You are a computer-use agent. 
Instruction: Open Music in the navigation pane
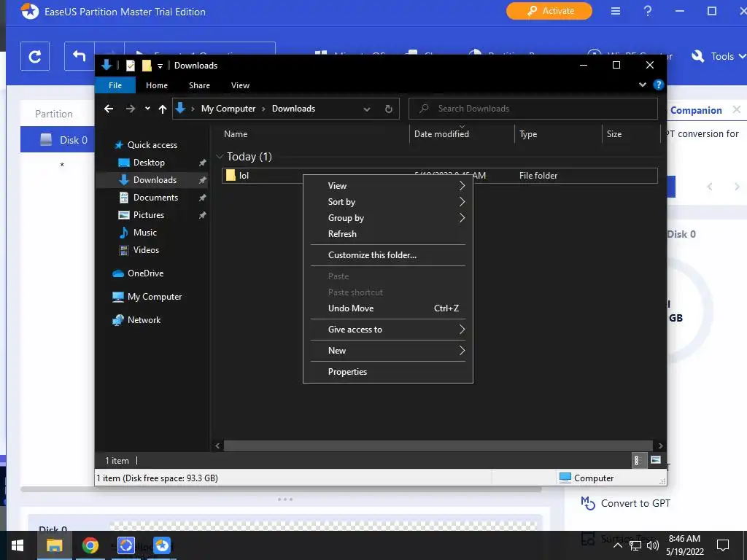pos(145,233)
